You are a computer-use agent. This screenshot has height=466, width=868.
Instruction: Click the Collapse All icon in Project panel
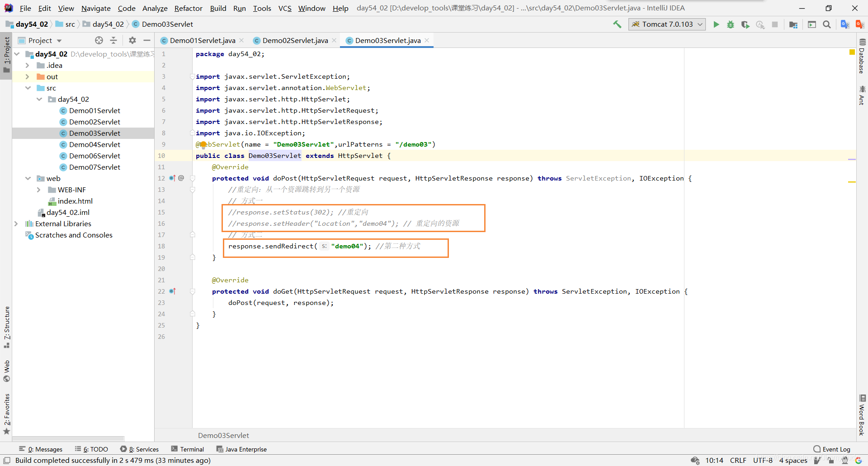click(113, 40)
